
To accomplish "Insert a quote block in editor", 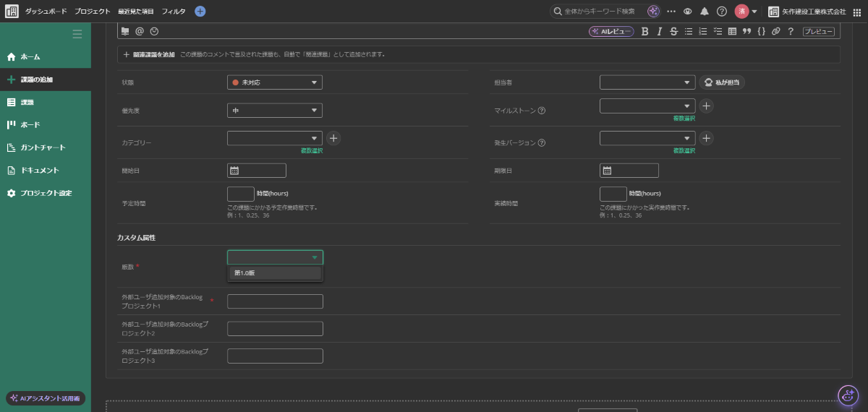I will click(x=746, y=31).
